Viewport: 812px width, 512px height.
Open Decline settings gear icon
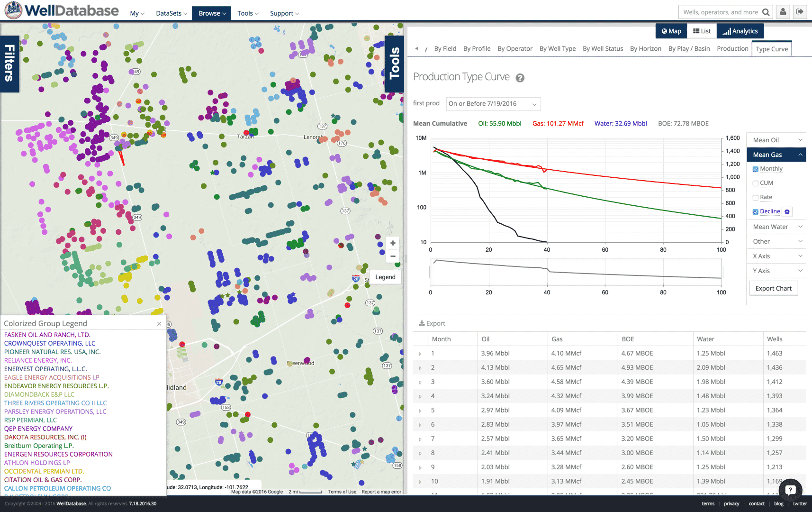pos(787,212)
